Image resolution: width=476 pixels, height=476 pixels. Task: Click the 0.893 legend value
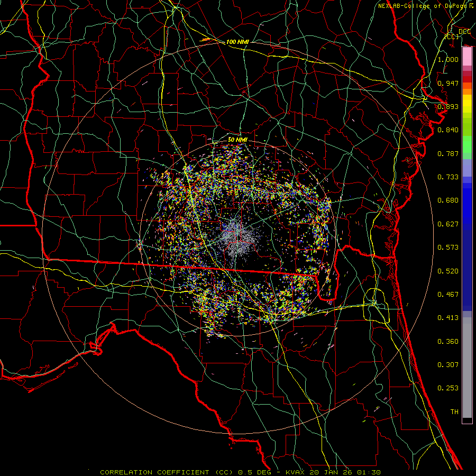click(448, 106)
